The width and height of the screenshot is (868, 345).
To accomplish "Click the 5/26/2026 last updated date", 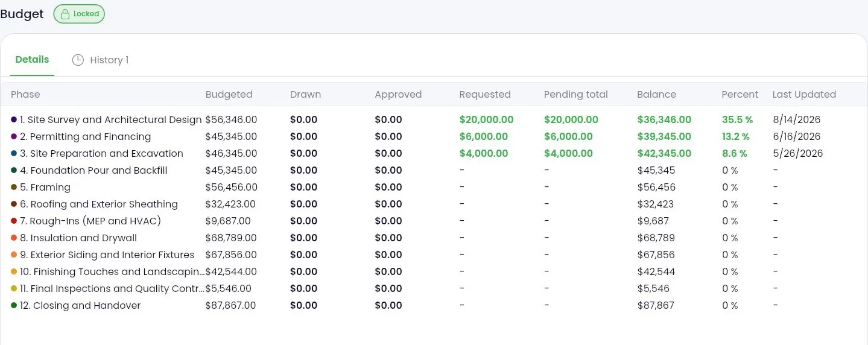I will pyautogui.click(x=797, y=153).
